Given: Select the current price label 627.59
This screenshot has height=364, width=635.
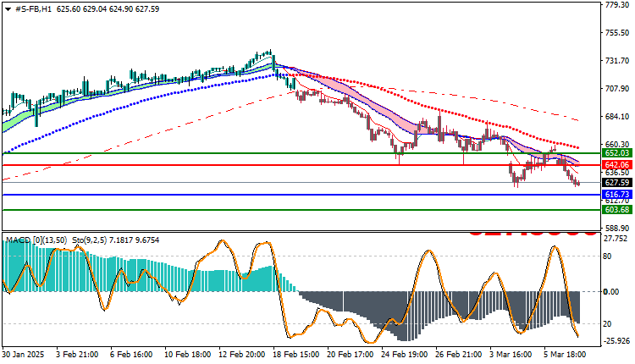Looking at the screenshot, I should click(x=616, y=183).
